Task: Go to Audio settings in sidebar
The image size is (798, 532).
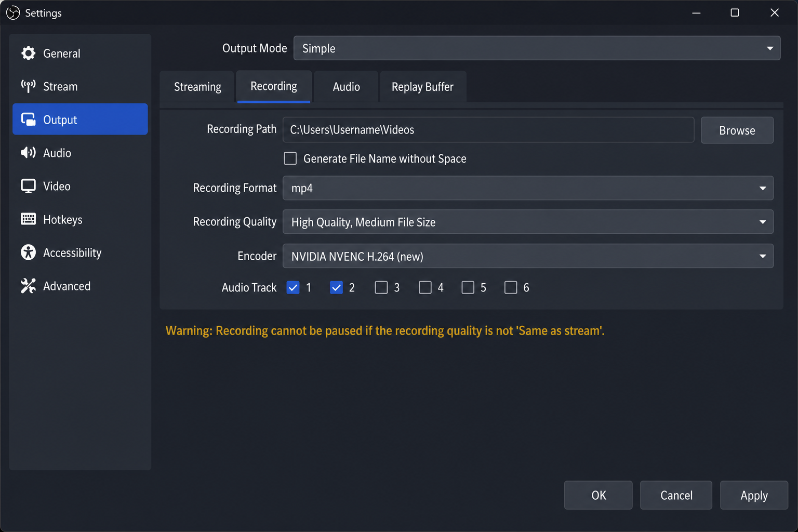Action: click(x=80, y=153)
